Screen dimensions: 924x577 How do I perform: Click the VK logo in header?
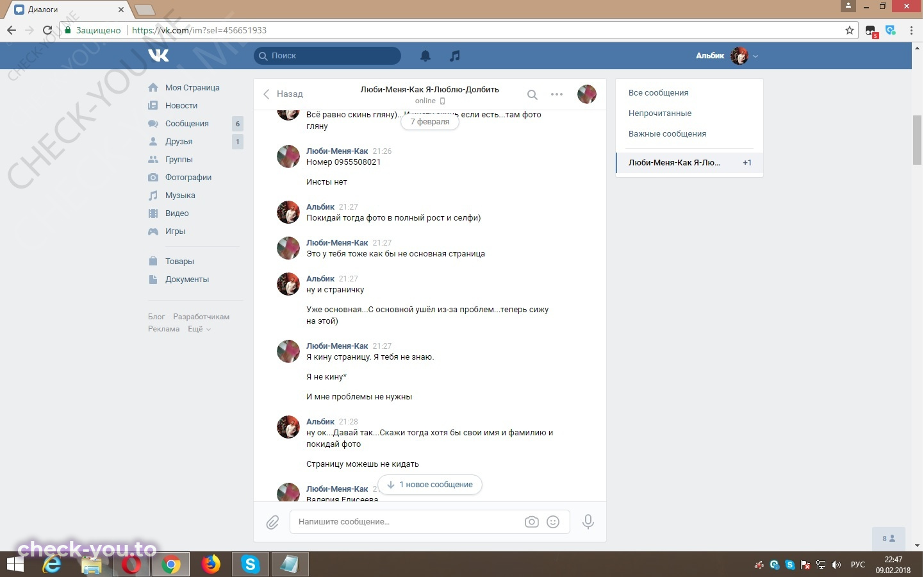click(158, 56)
